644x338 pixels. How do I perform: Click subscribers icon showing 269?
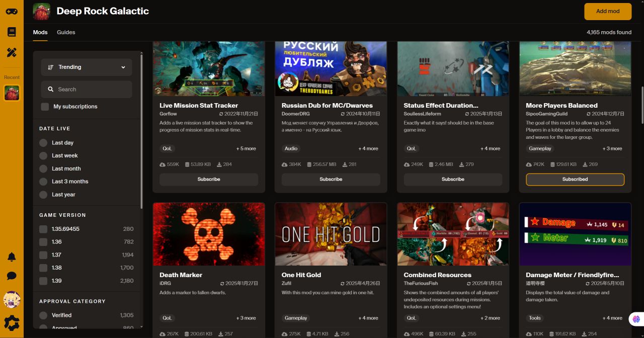584,164
